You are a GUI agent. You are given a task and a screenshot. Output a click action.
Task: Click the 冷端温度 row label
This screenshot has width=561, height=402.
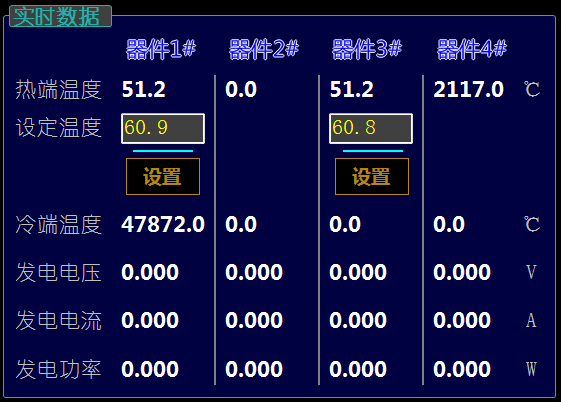tap(59, 225)
